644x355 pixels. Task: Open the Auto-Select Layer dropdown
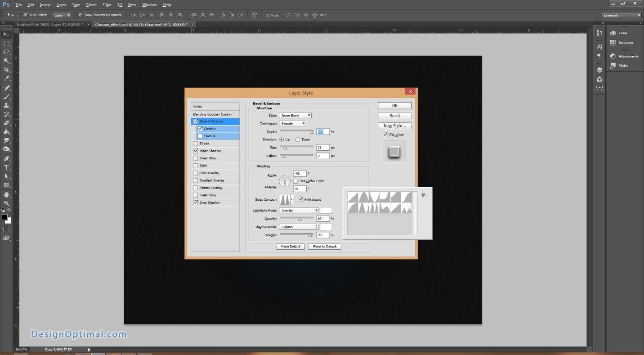point(62,15)
